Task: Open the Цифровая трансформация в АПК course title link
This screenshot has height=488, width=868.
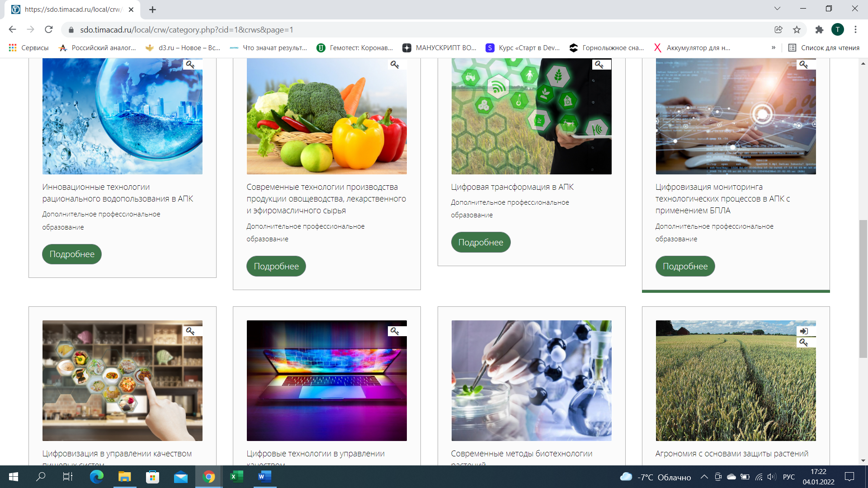Action: pos(512,187)
